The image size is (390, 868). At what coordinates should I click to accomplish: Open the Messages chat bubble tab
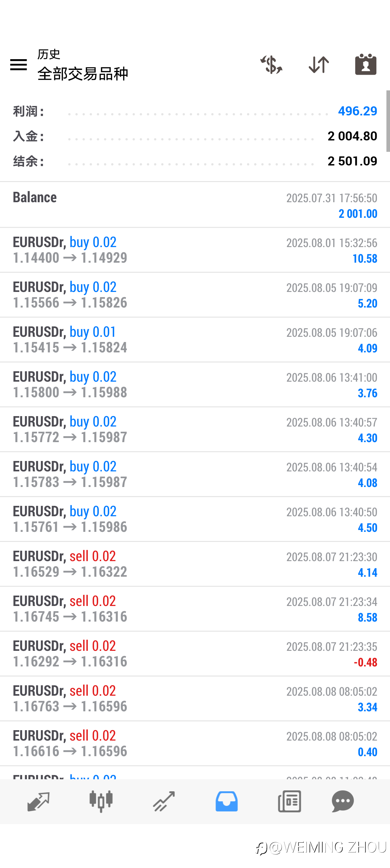click(343, 801)
